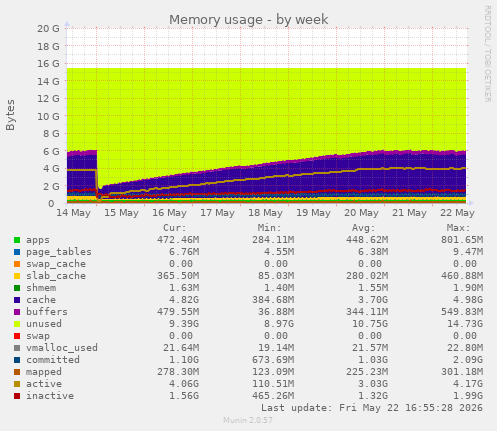Click the '20 G' y-axis tick label
Screen dimensions: 497x431
[x=48, y=29]
